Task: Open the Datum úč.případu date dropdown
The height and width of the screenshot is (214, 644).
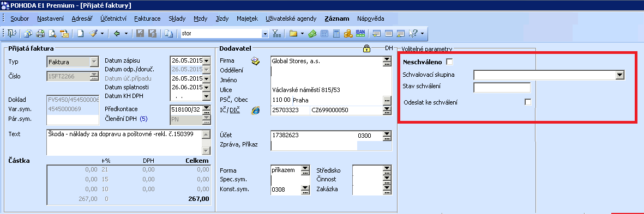Action: coord(207,79)
